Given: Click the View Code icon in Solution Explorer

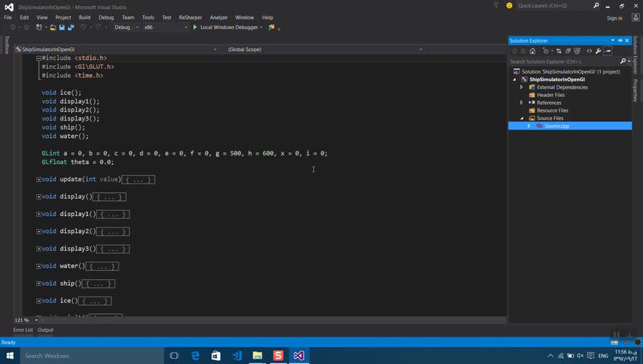Looking at the screenshot, I should click(x=589, y=51).
